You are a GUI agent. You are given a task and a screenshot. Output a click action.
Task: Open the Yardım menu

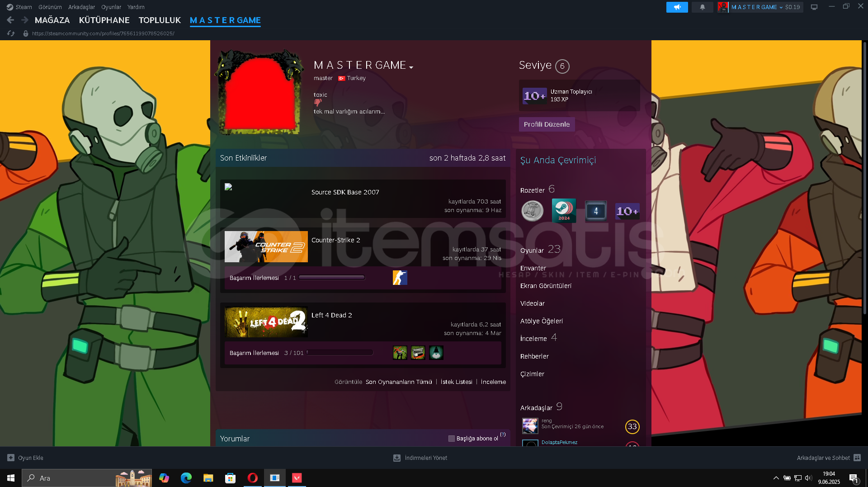tap(136, 7)
